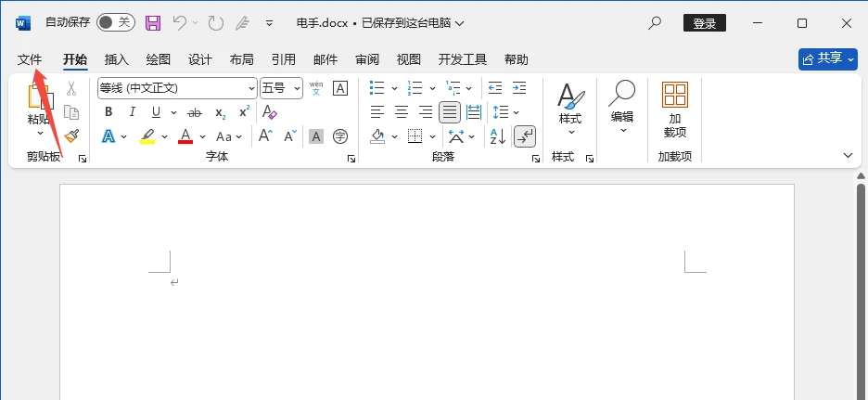Expand numbering list dropdown arrow
The image size is (868, 400).
(433, 88)
